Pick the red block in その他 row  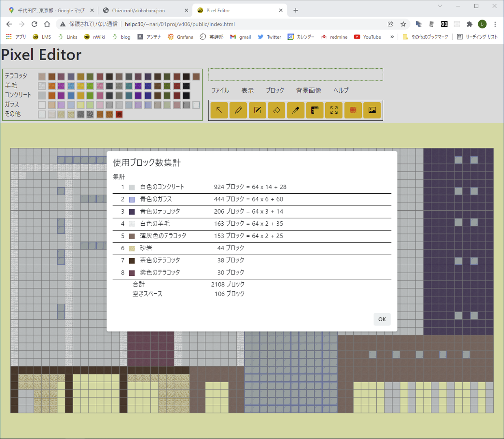coord(119,115)
